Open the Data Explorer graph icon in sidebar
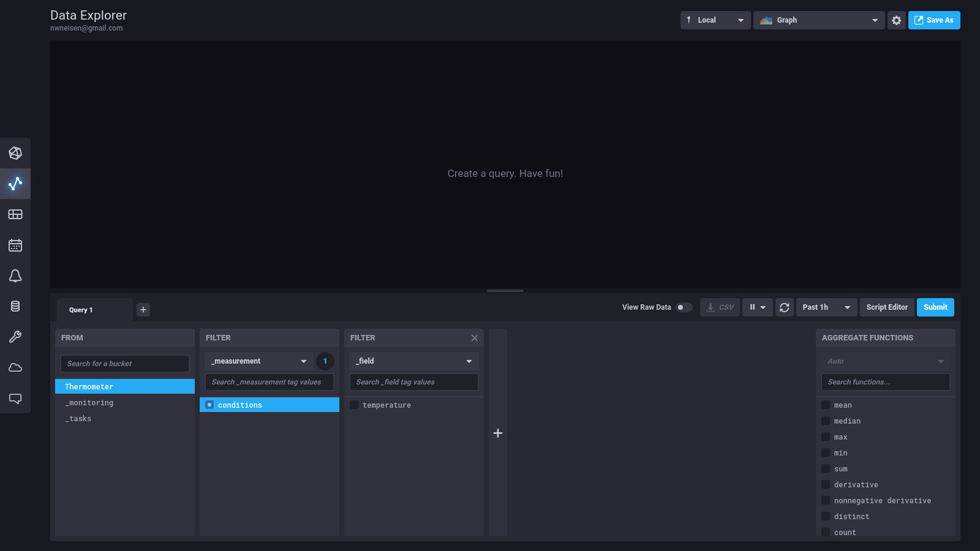Screen dimensions: 980x551 [x=15, y=184]
